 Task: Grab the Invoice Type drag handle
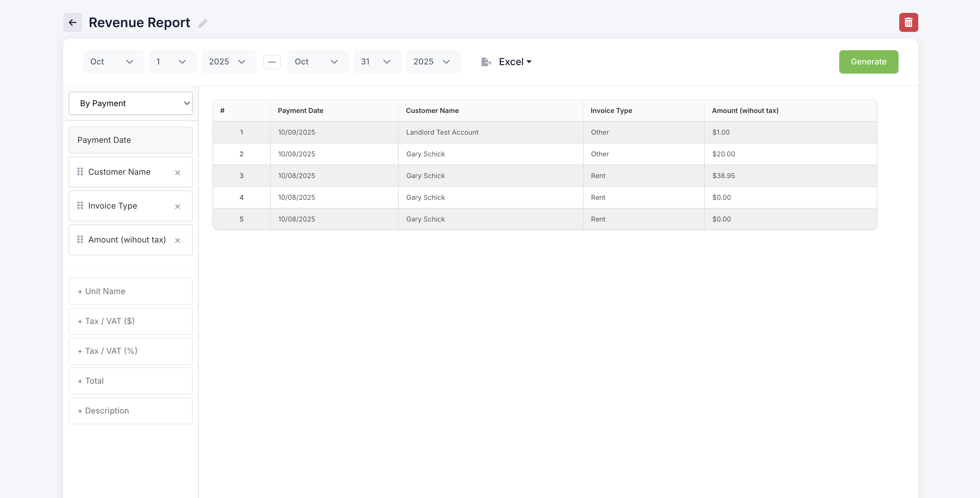click(80, 206)
